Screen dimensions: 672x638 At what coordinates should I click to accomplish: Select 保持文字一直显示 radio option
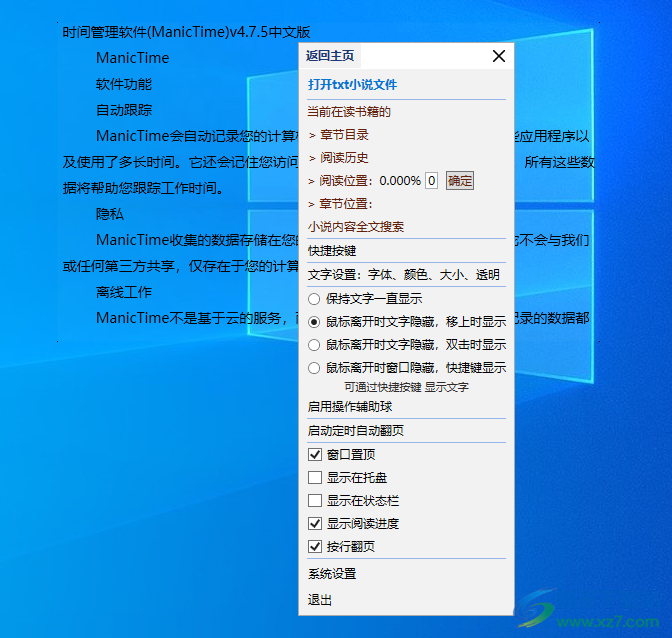click(314, 299)
